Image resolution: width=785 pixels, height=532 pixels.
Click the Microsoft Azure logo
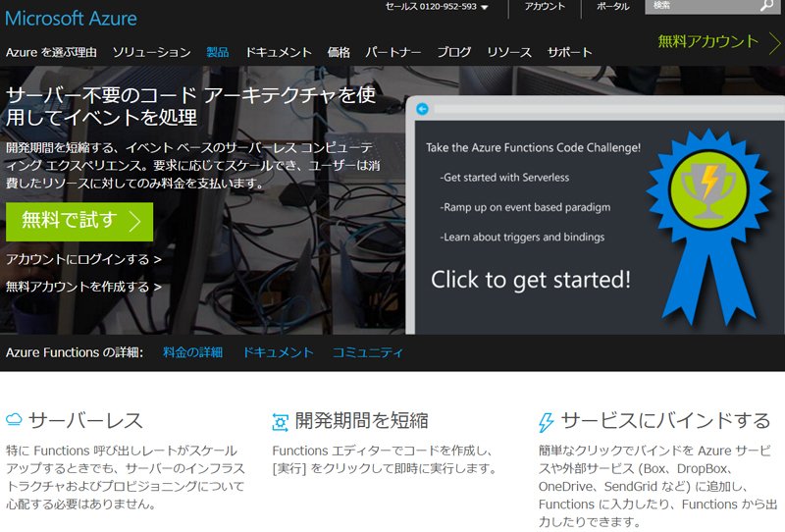[71, 19]
